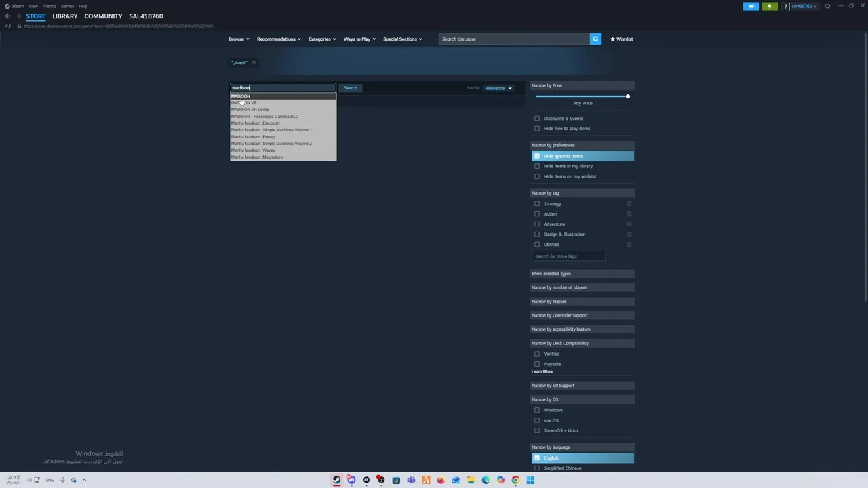Open the Friends menu

pyautogui.click(x=49, y=6)
